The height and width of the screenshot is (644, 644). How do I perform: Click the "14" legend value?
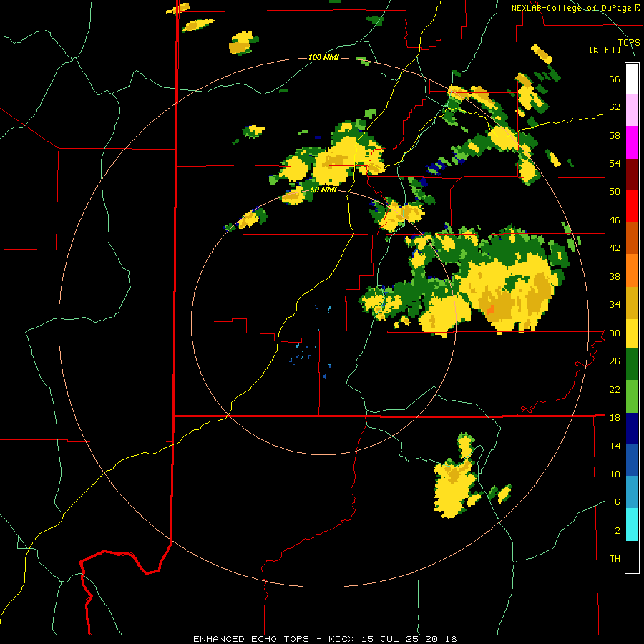click(x=615, y=446)
